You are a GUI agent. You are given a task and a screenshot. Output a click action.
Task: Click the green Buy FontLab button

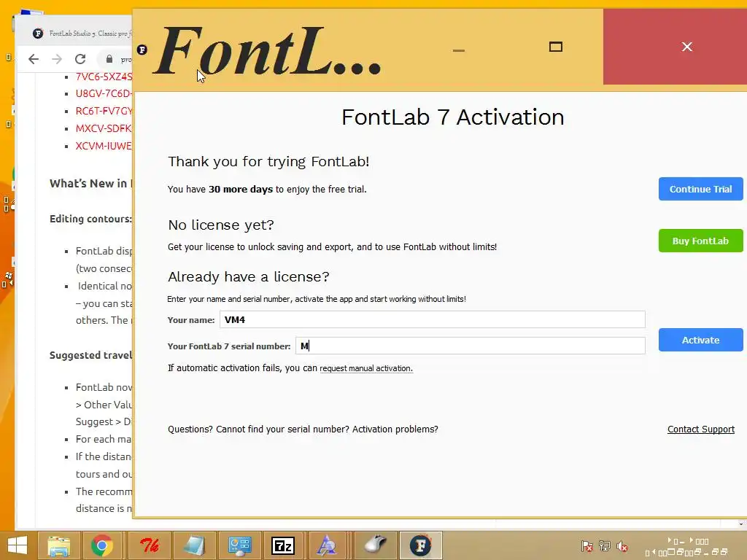700,241
